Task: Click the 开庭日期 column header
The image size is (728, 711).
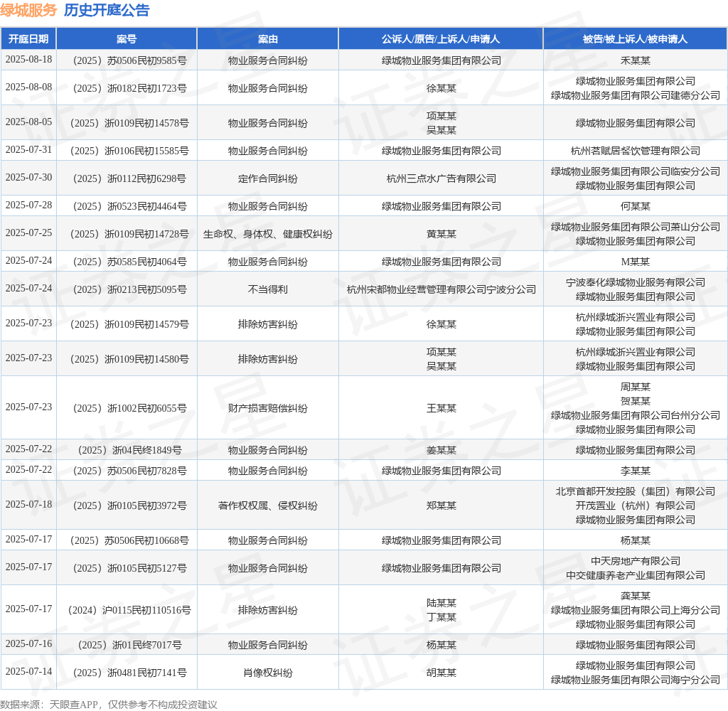Action: (x=28, y=39)
